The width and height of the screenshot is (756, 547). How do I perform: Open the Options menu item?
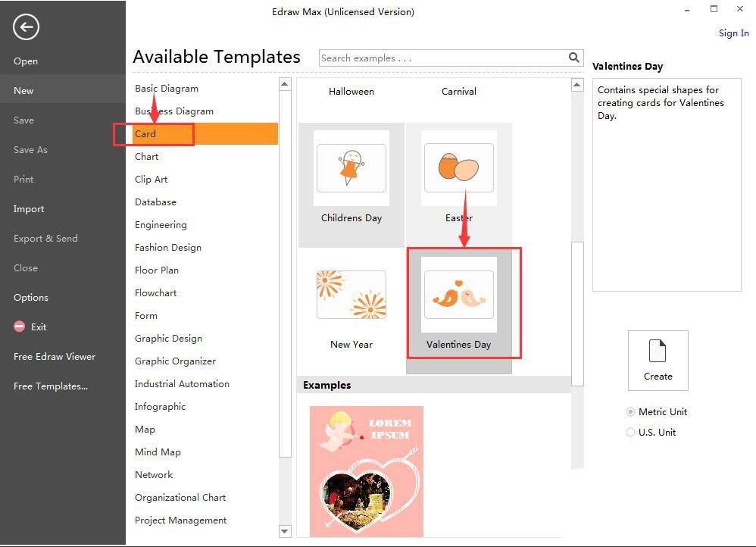(31, 298)
